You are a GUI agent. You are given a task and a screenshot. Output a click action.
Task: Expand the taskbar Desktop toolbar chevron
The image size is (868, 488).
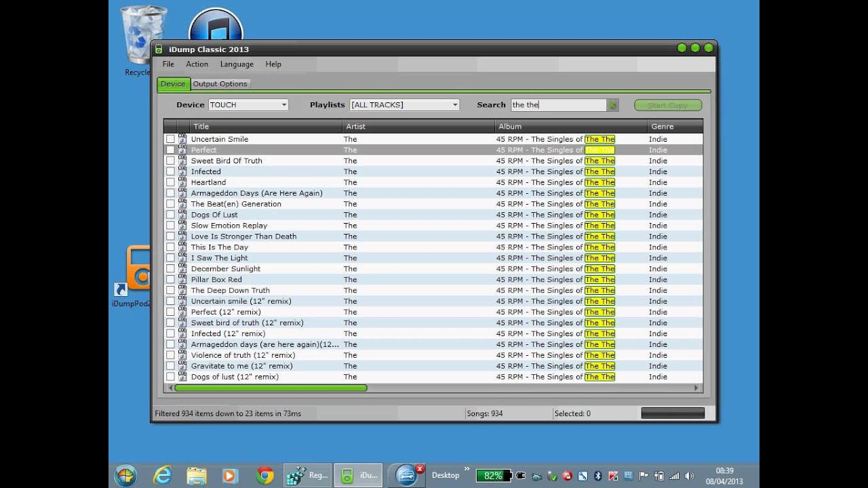[x=467, y=469]
